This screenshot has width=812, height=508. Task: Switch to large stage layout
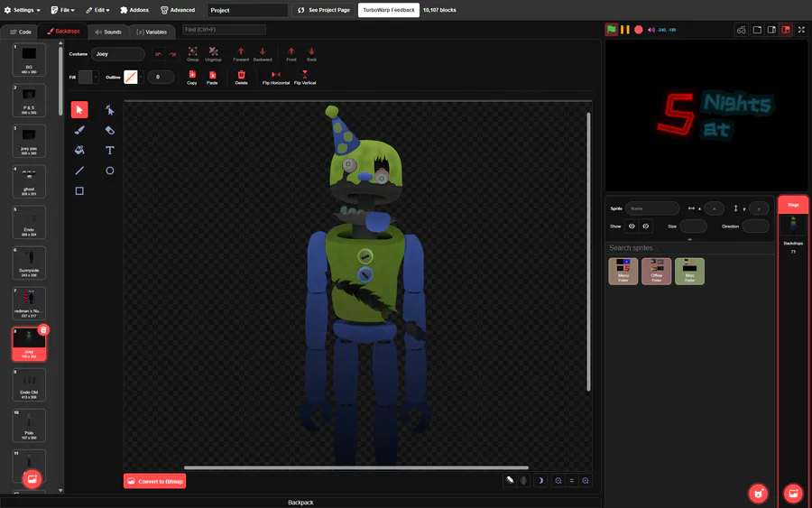757,30
